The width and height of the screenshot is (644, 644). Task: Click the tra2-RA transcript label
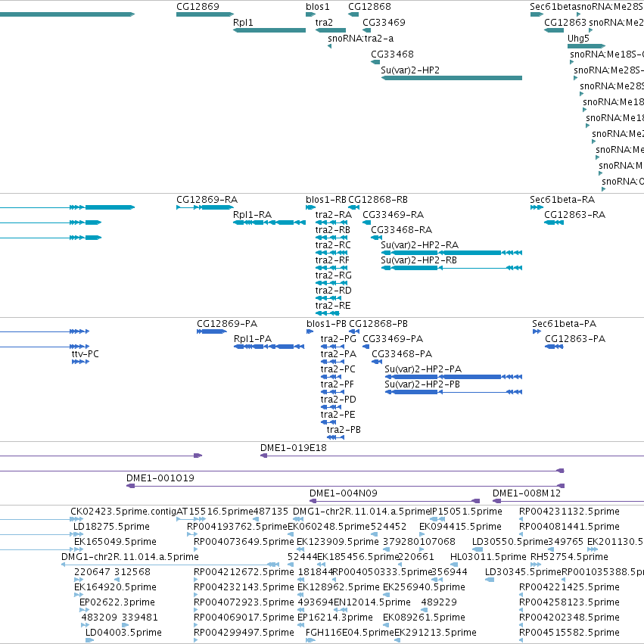pos(334,215)
